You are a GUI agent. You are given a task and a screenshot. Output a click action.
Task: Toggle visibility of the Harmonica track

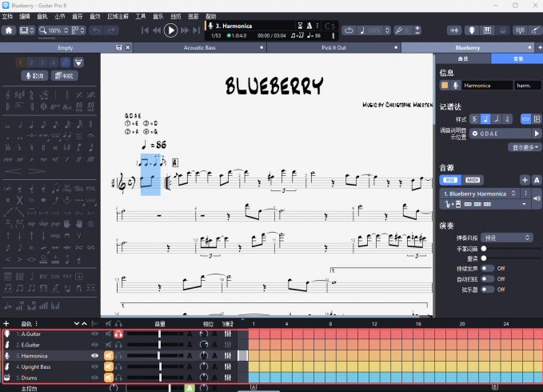pos(95,355)
